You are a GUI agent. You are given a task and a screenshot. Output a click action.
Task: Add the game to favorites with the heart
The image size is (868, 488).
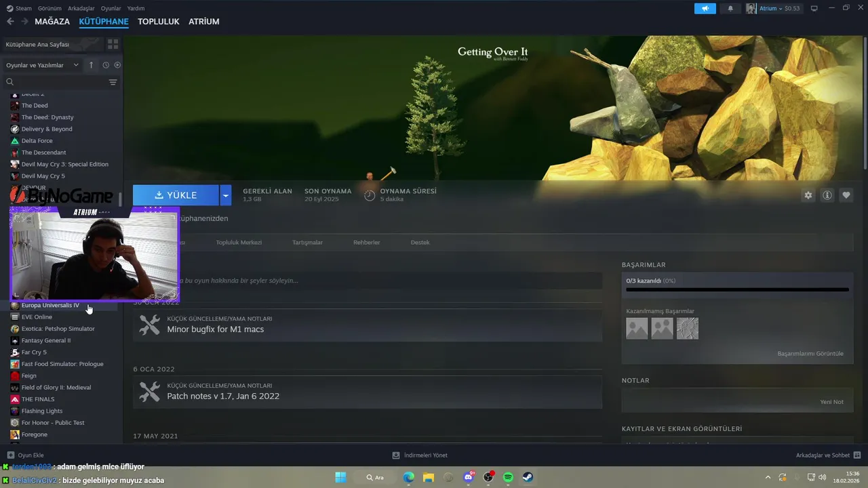846,195
